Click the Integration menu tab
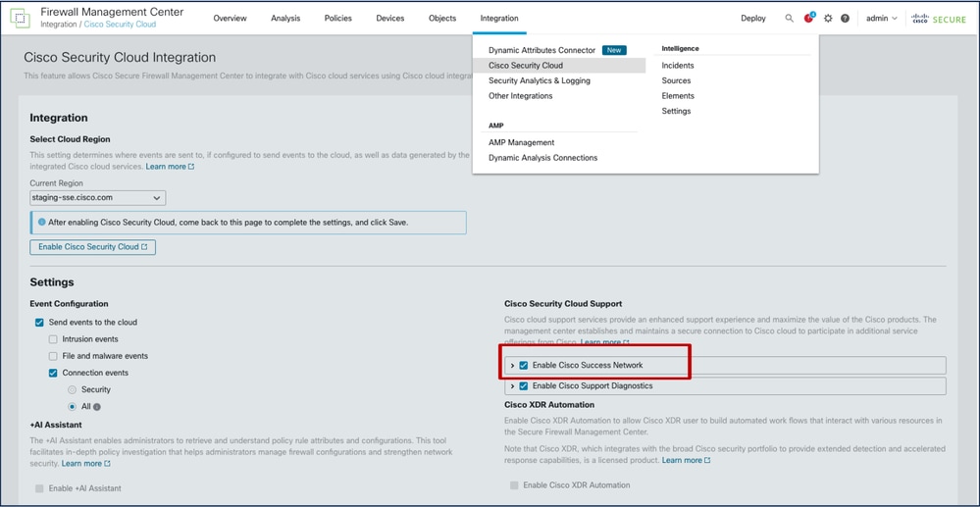 499,18
